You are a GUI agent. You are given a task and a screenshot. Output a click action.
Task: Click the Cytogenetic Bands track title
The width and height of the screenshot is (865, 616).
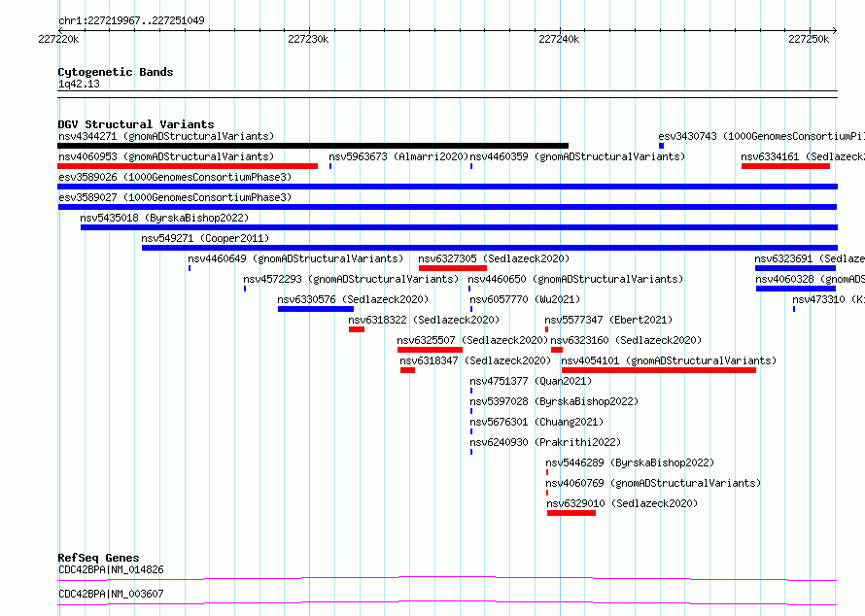point(116,72)
